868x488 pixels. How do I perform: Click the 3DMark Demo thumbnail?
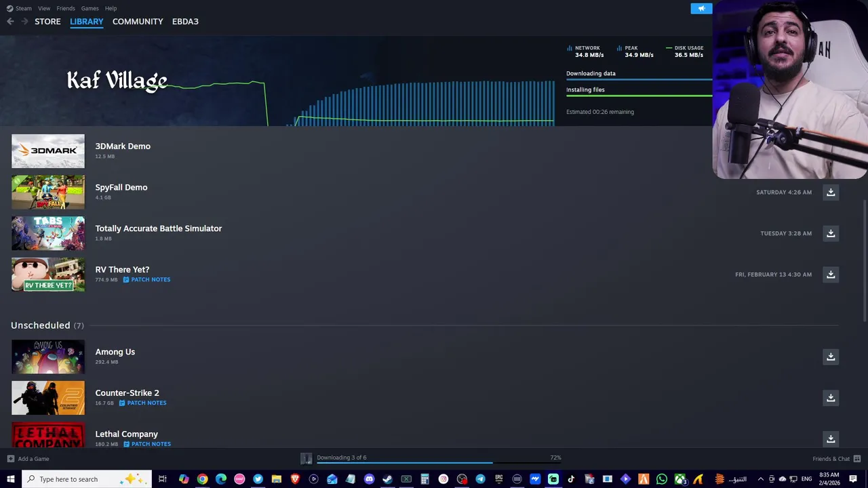48,151
